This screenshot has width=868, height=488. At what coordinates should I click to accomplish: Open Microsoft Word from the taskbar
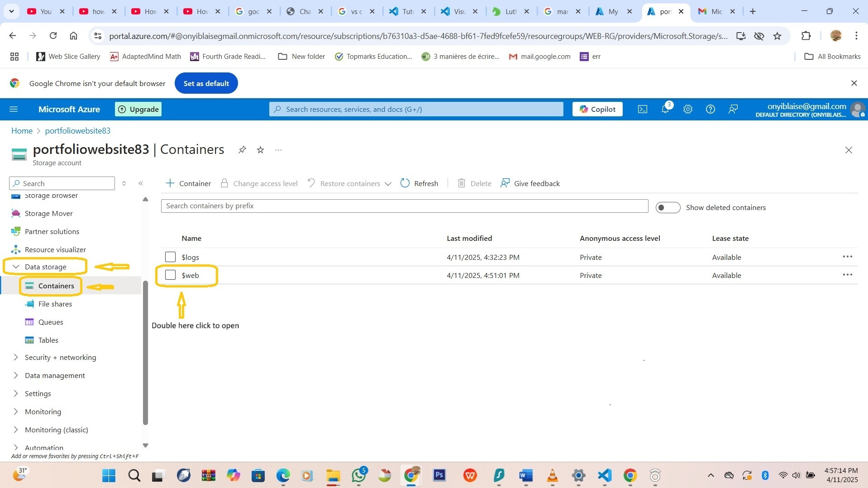[x=525, y=475]
